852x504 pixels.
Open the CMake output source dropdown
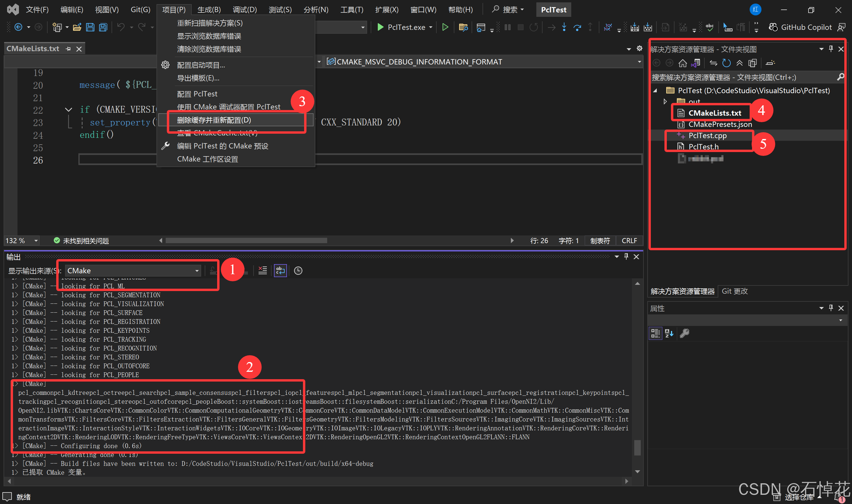(x=197, y=270)
